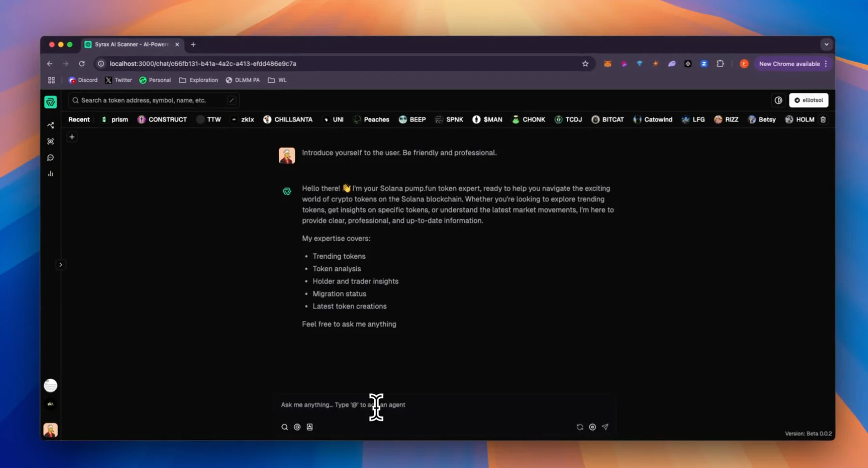The image size is (868, 468).
Task: Select prism recent token
Action: 115,119
